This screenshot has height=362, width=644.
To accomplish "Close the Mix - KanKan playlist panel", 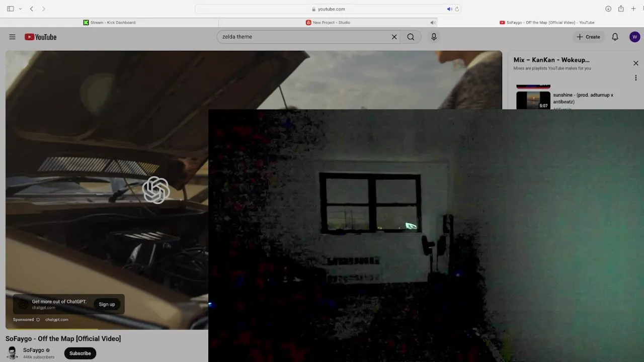I will click(636, 63).
